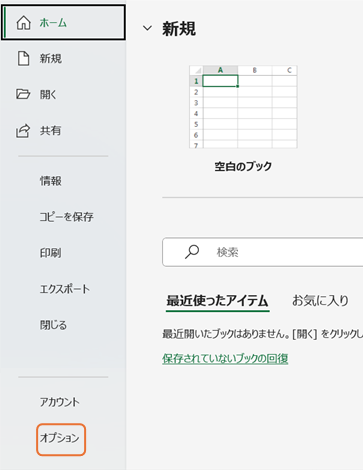The image size is (364, 471).
Task: Click the new document page icon
Action: point(23,59)
